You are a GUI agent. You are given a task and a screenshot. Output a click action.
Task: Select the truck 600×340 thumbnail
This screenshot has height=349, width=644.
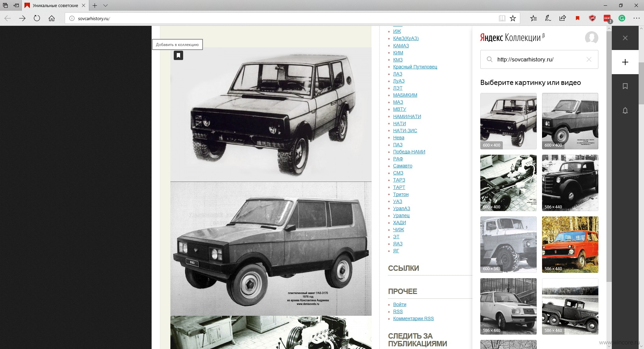(508, 245)
